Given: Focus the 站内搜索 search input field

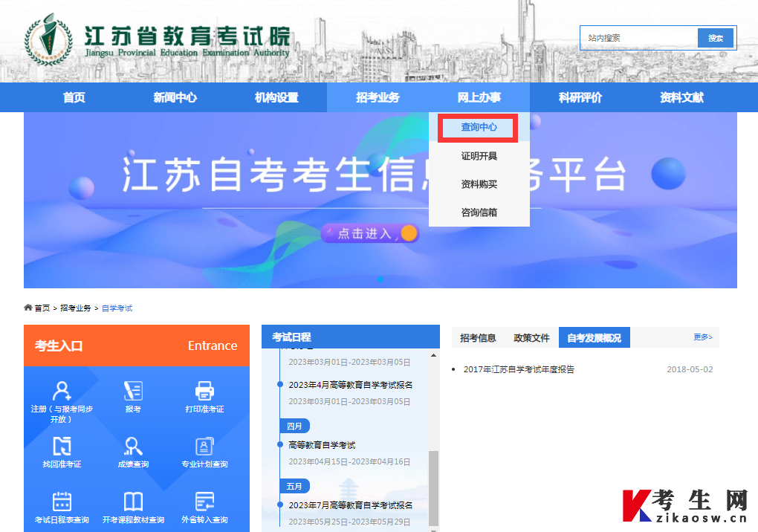Looking at the screenshot, I should [x=640, y=38].
